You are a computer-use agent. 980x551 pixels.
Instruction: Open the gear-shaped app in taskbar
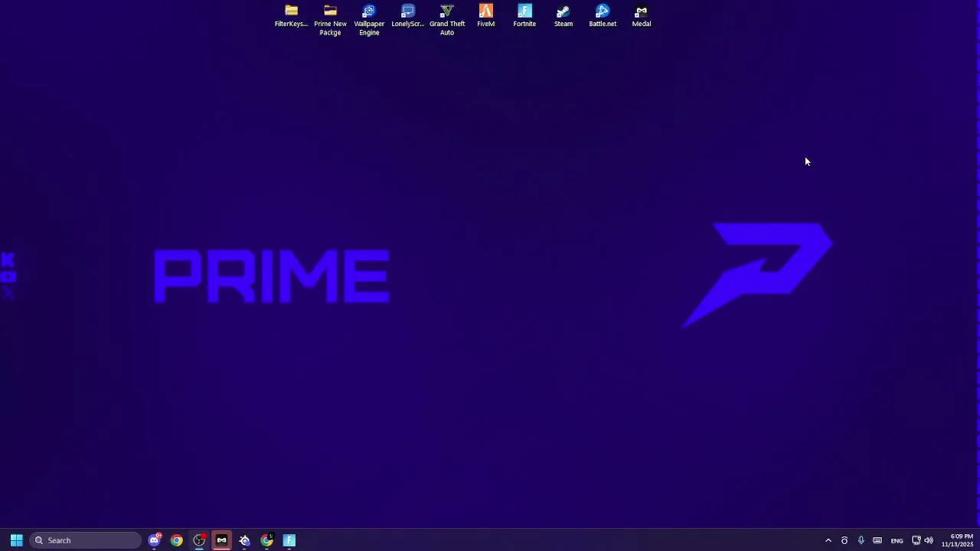click(x=244, y=540)
